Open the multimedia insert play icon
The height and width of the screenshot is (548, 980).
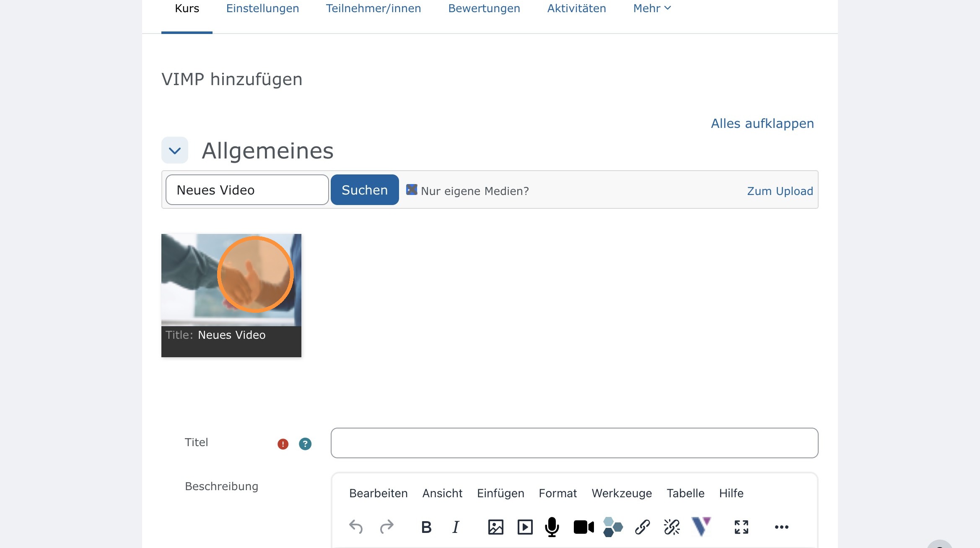(525, 527)
